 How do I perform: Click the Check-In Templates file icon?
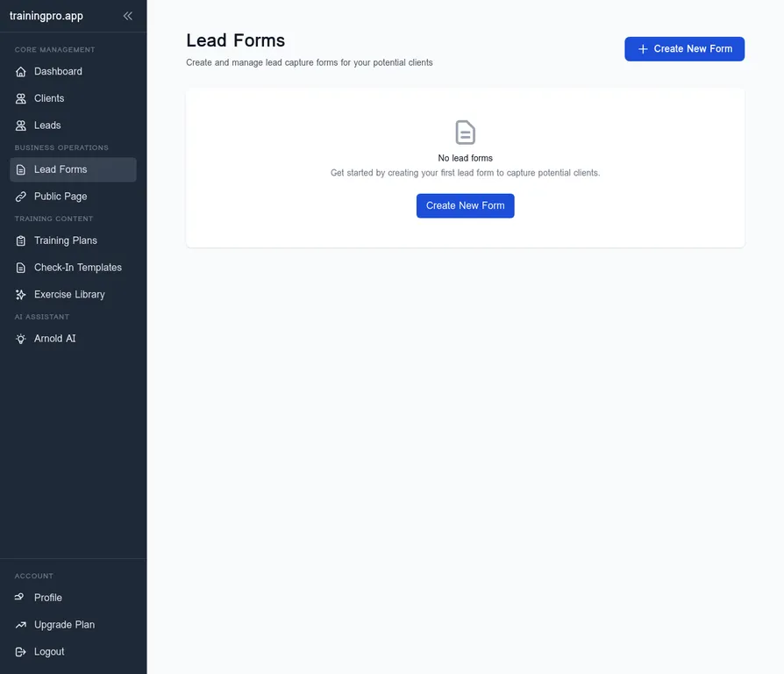pyautogui.click(x=21, y=268)
